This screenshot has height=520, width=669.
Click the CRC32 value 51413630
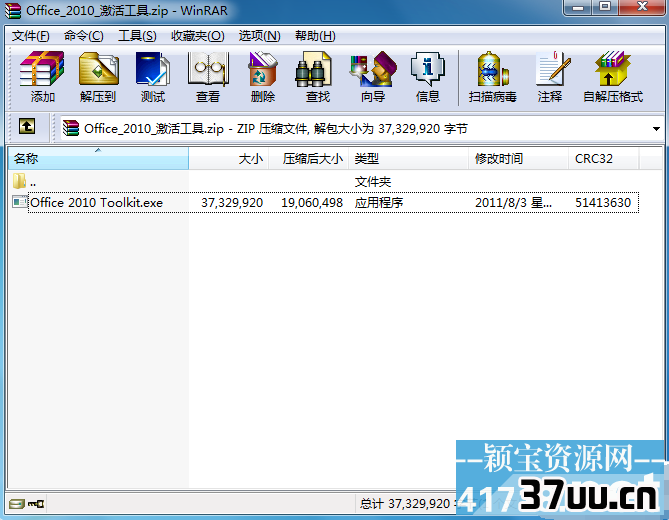(x=603, y=203)
